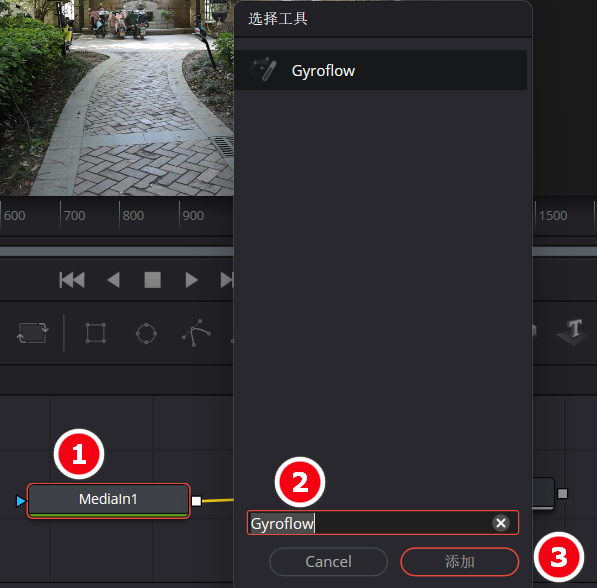Viewport: 597px width, 588px height.
Task: Click the video preview in the viewer
Action: pos(117,97)
